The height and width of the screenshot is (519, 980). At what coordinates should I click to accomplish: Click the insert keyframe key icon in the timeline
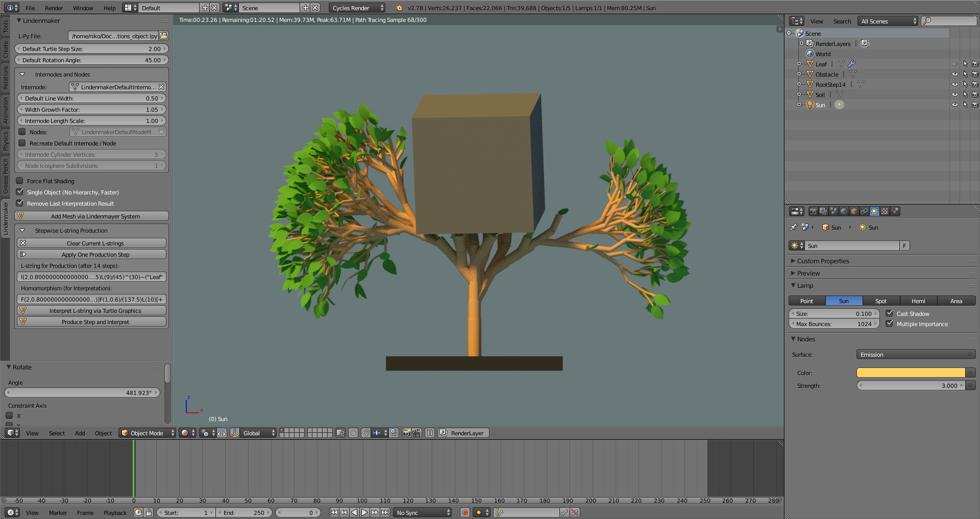tap(565, 512)
